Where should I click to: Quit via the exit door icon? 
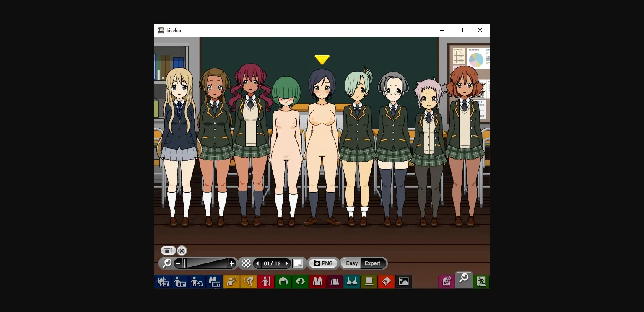tap(481, 281)
